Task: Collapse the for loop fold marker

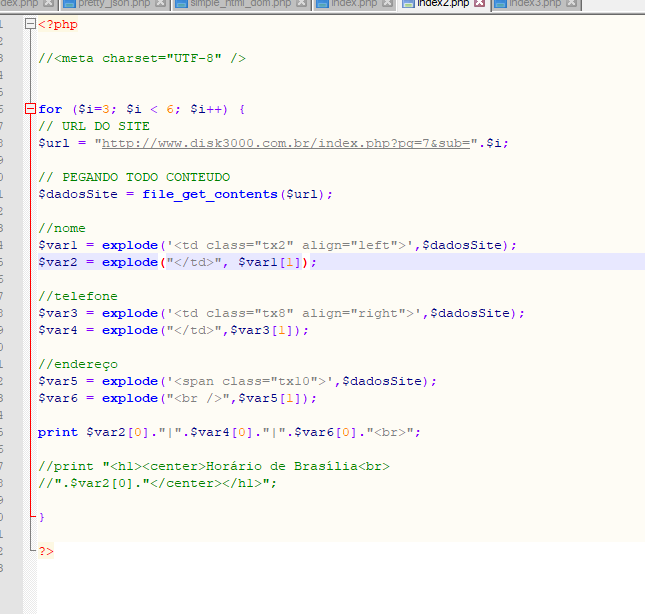Action: coord(30,109)
